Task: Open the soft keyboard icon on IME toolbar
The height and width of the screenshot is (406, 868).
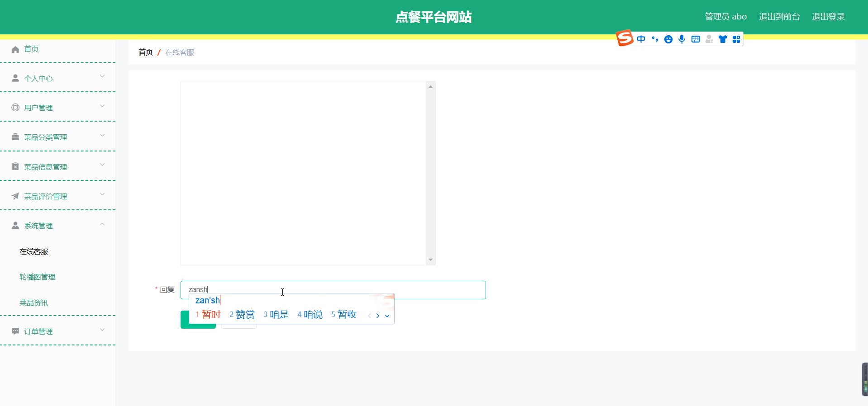Action: (x=696, y=39)
